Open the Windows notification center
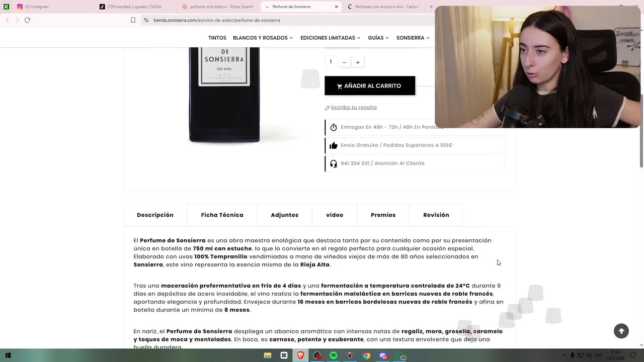This screenshot has width=644, height=362. tap(633, 355)
